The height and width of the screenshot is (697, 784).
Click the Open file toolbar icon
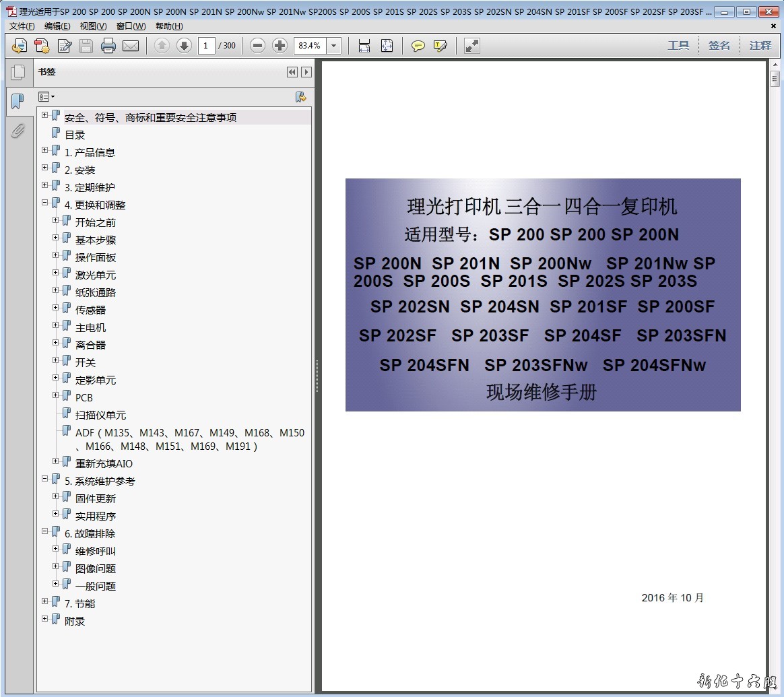(x=20, y=46)
